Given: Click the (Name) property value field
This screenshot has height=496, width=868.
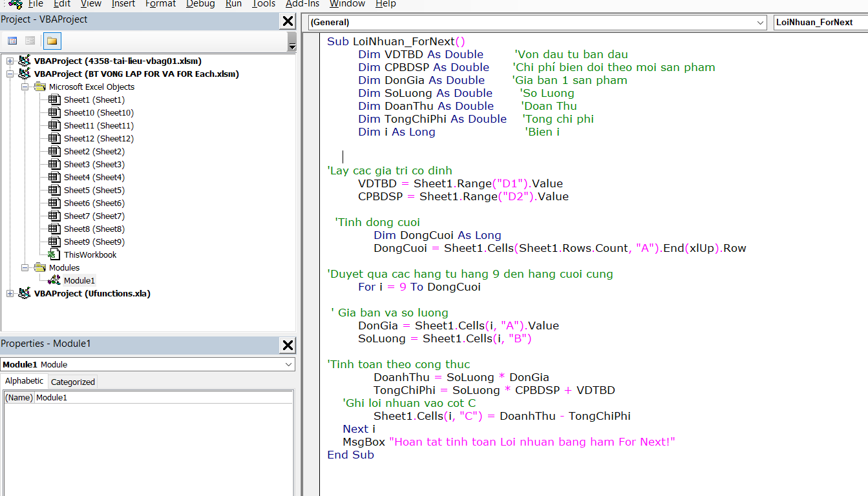Looking at the screenshot, I should [x=162, y=398].
